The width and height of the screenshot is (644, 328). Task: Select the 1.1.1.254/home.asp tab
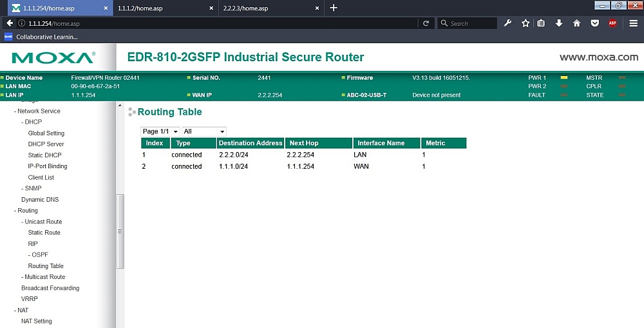(61, 8)
